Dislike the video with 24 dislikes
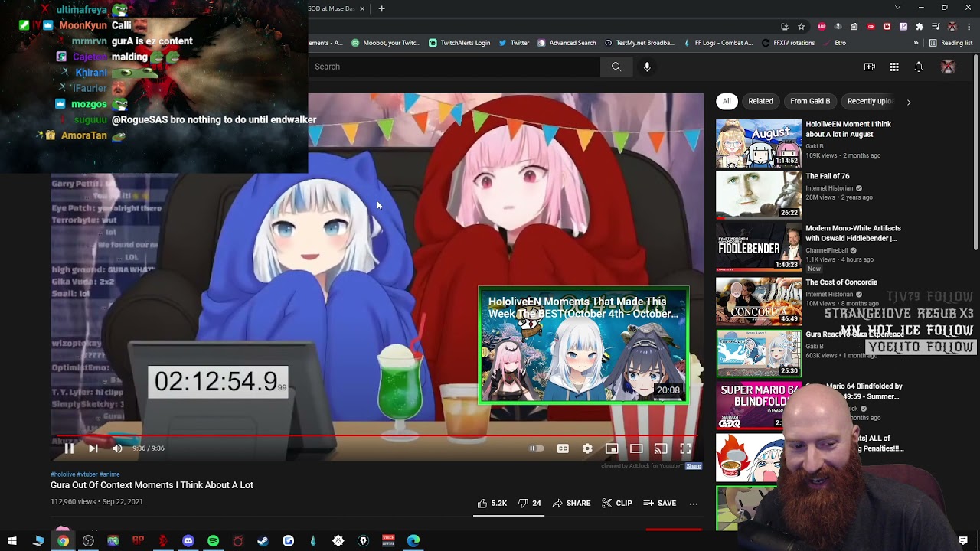The width and height of the screenshot is (980, 551). tap(529, 504)
